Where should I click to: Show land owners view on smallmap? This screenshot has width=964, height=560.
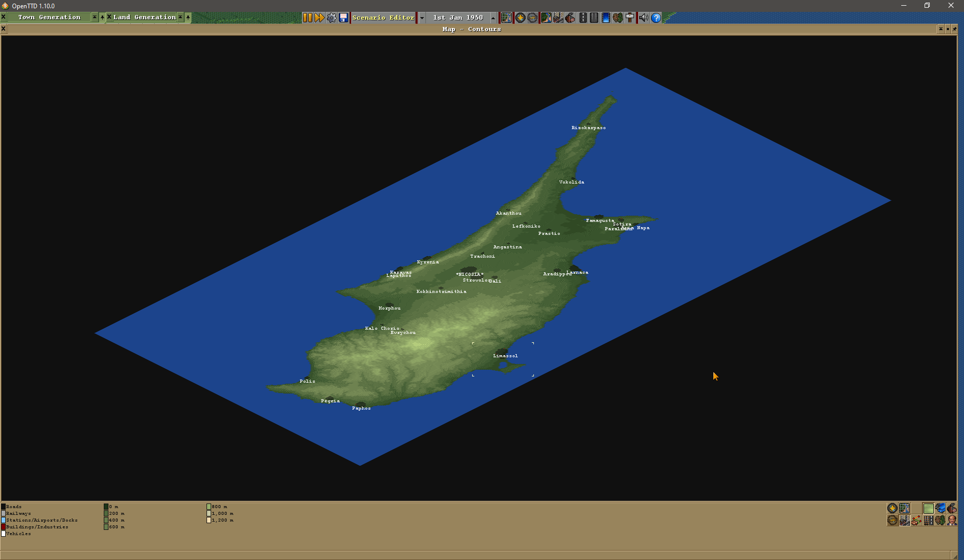click(952, 520)
